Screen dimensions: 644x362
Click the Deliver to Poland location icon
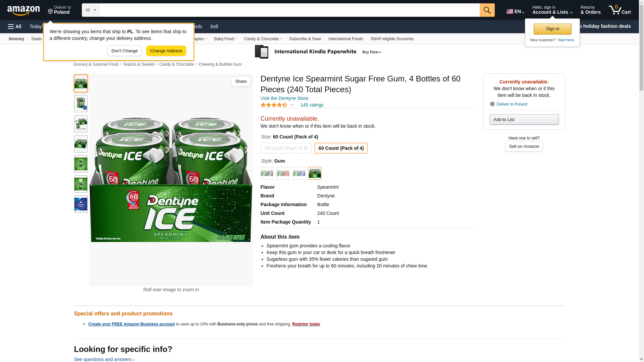[x=492, y=104]
